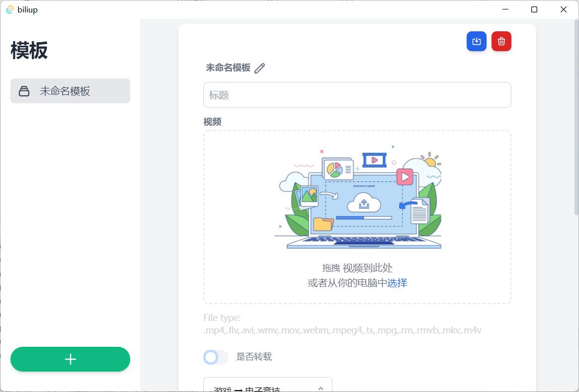Click the 未命名模板 template name heading
Screen dimensions: 579x392
[228, 68]
